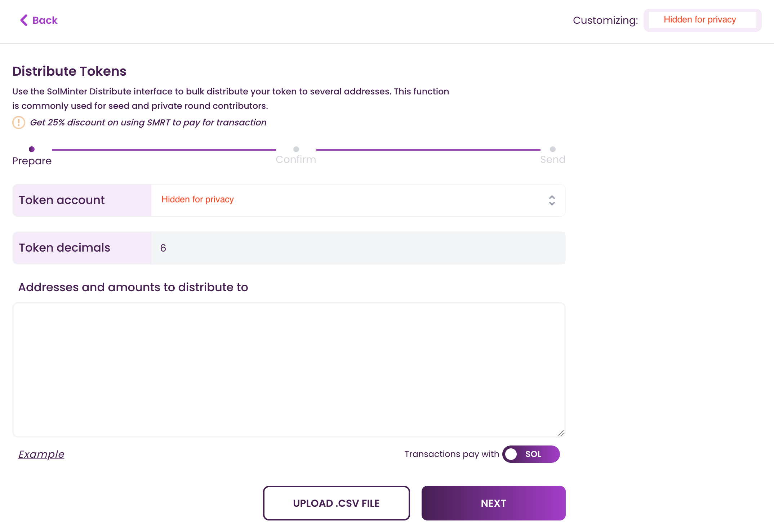Click the textarea resize handle

[561, 433]
